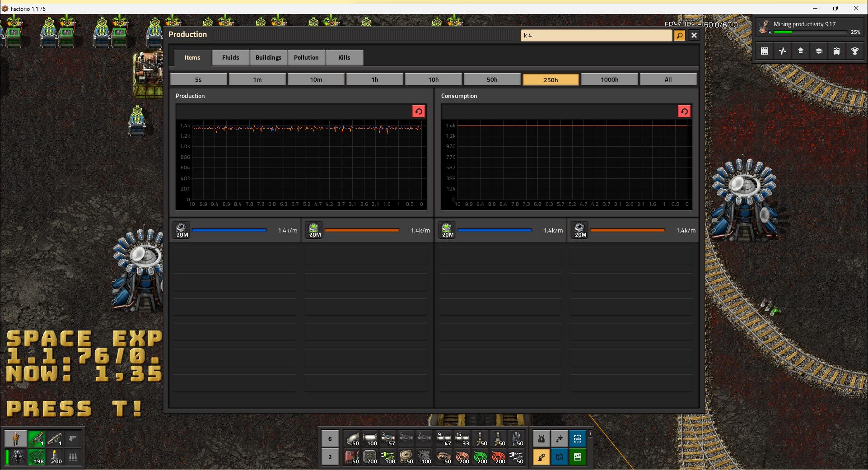Set time range to 1h
This screenshot has width=868, height=470.
(x=375, y=79)
